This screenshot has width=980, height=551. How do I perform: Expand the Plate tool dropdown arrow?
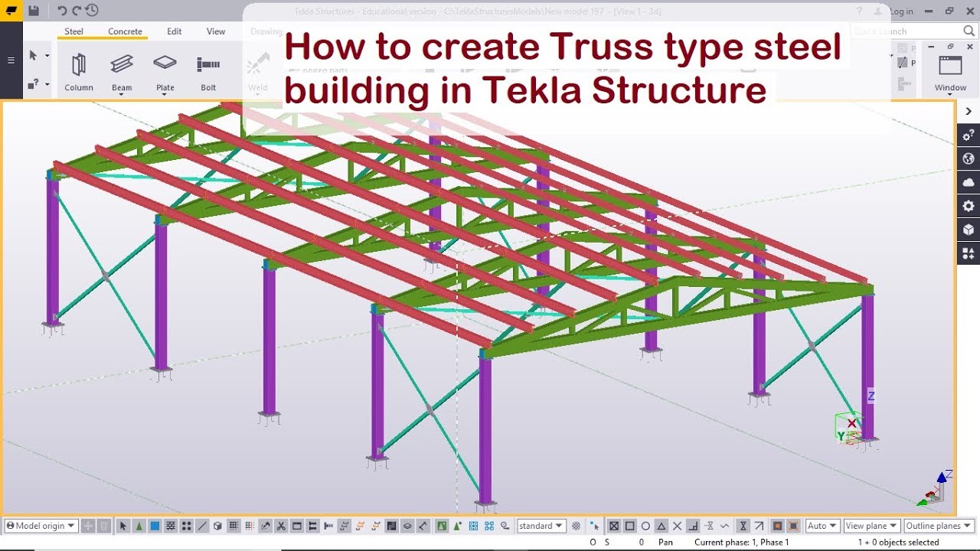tap(165, 95)
